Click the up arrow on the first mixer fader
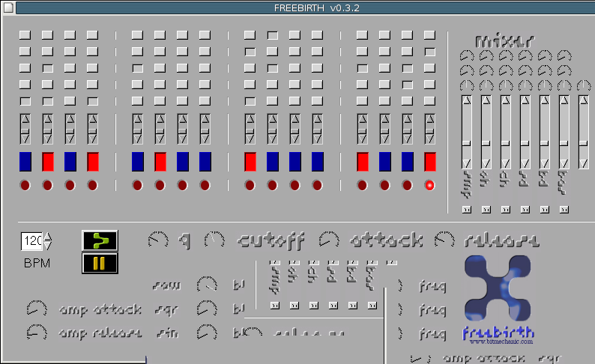Screen dimensions: 595x364 (466, 100)
